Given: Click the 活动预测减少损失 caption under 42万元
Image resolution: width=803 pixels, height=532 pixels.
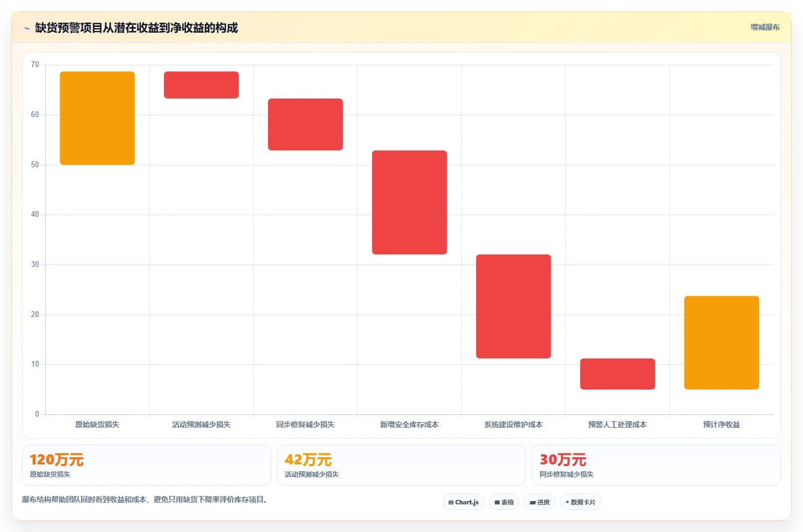Looking at the screenshot, I should pyautogui.click(x=312, y=475).
